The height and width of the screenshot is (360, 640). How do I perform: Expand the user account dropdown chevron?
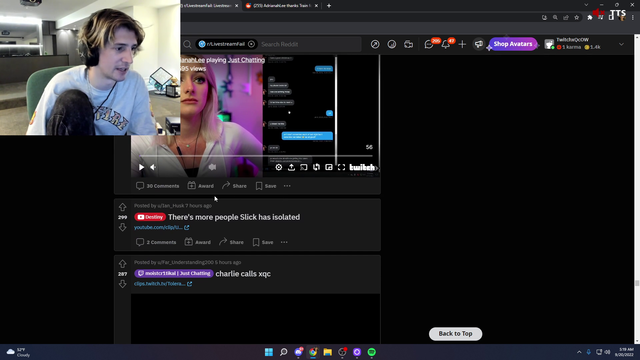[621, 44]
